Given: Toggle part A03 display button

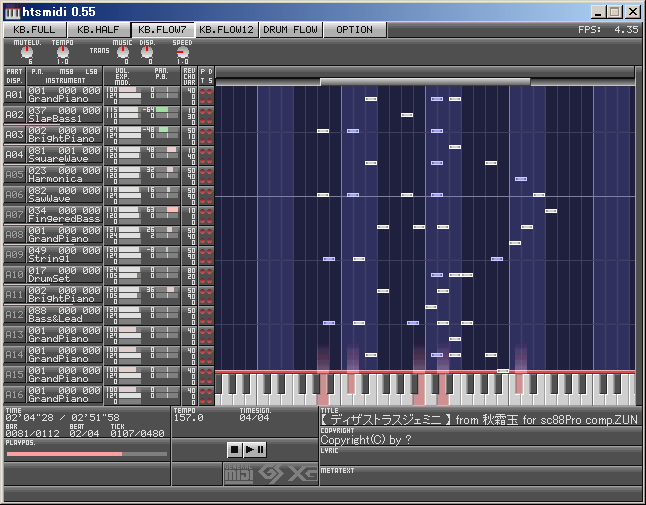Looking at the screenshot, I should 14,135.
